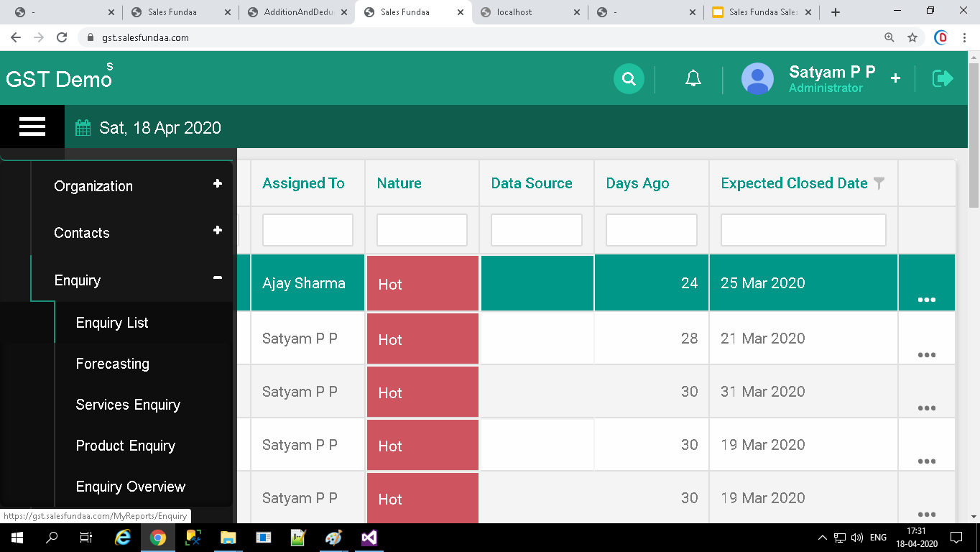Screen dimensions: 980x552
Task: Sort by the Days Ago column header
Action: 637,183
